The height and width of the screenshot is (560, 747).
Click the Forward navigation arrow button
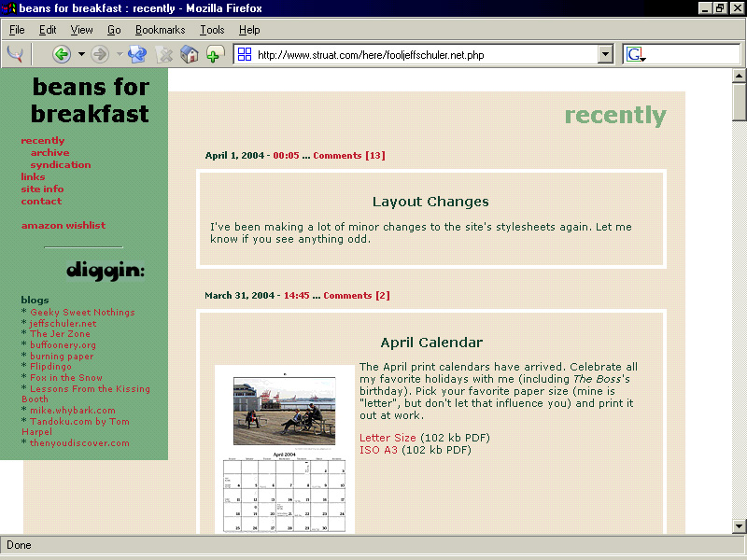coord(100,54)
